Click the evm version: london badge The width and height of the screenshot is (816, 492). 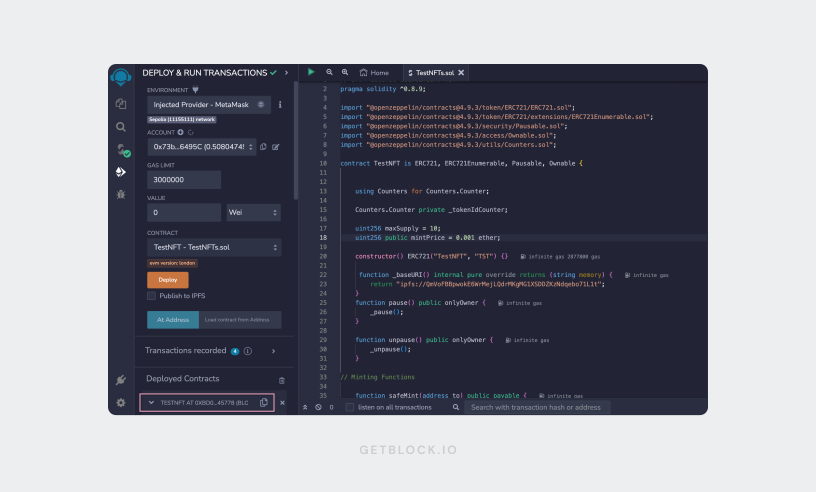click(x=172, y=263)
